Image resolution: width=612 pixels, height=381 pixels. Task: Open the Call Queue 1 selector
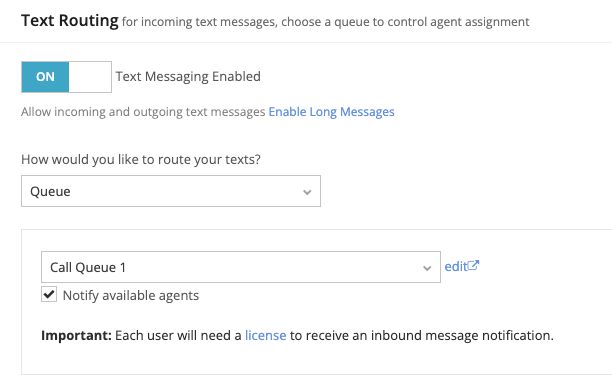[x=241, y=267]
